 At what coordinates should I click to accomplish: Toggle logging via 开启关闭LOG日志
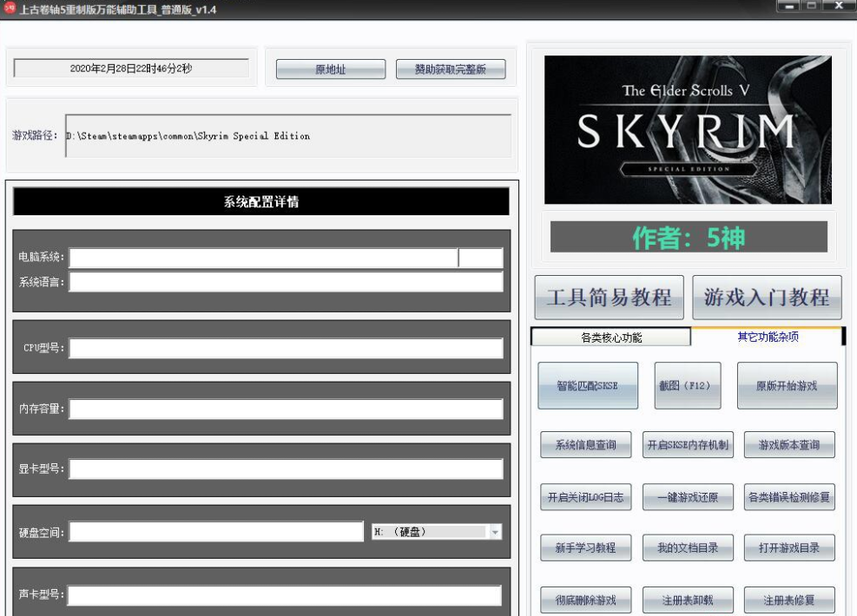586,497
